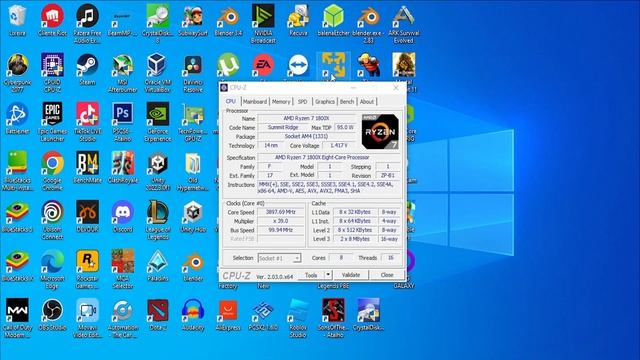Open Roblox Studio desktop icon
This screenshot has height=360, width=640.
click(x=298, y=318)
